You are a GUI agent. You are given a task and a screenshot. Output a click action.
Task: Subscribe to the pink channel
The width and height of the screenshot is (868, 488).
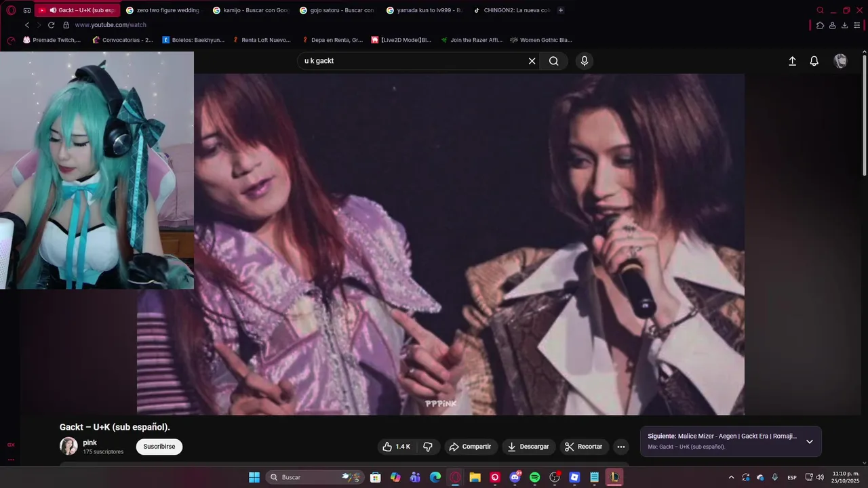point(159,447)
